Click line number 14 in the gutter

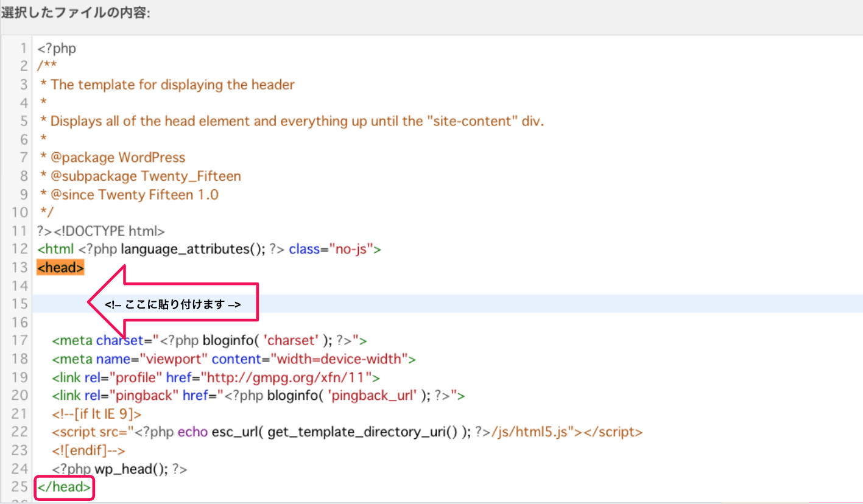[20, 286]
